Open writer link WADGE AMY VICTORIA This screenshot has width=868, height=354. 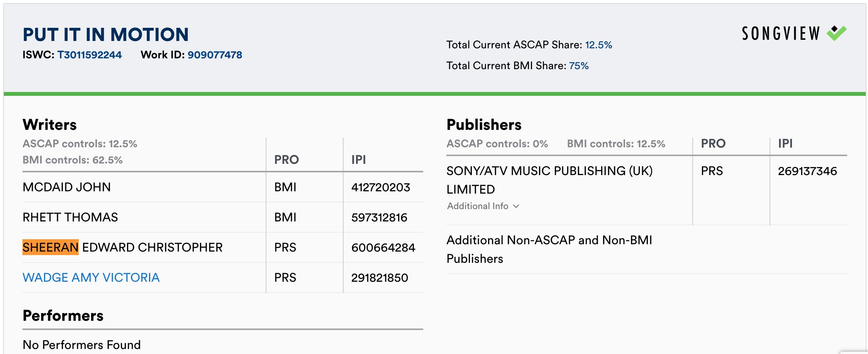(91, 277)
